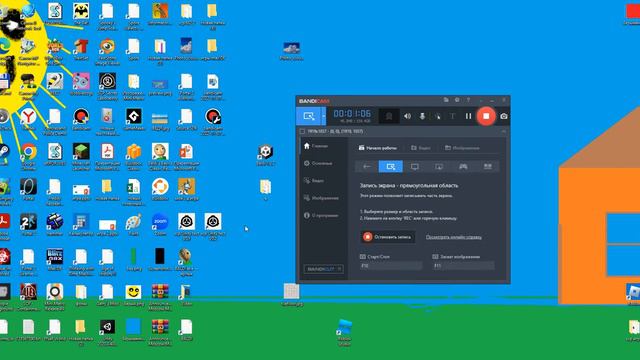The image size is (640, 360).
Task: Toggle microphone recording in Bandicam
Action: click(422, 116)
